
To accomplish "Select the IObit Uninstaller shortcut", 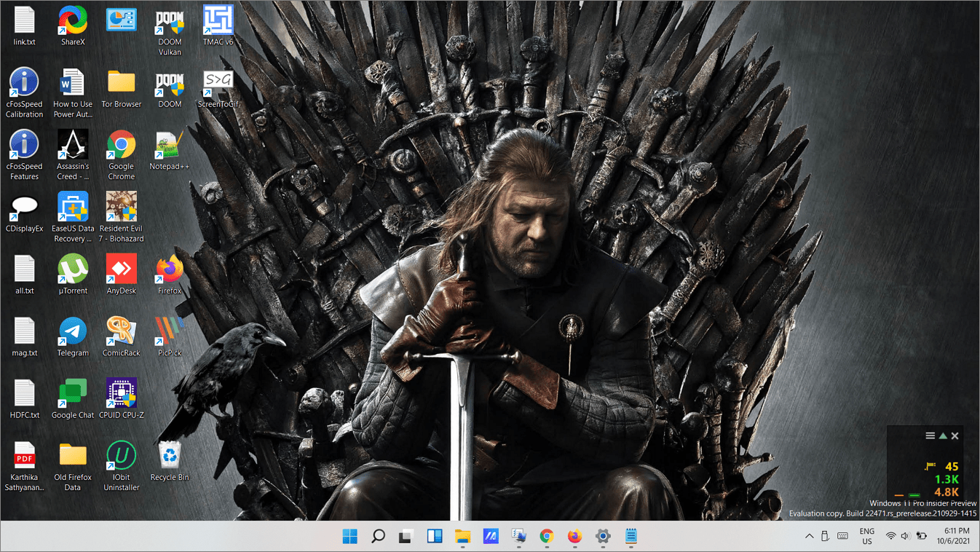I will tap(122, 467).
